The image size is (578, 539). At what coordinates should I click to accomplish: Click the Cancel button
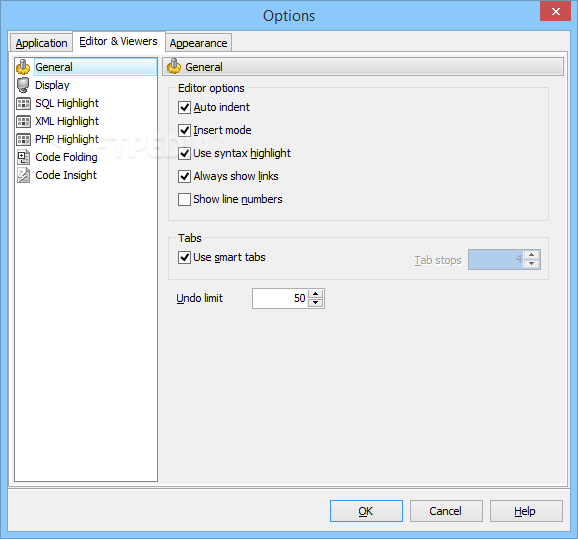coord(446,511)
